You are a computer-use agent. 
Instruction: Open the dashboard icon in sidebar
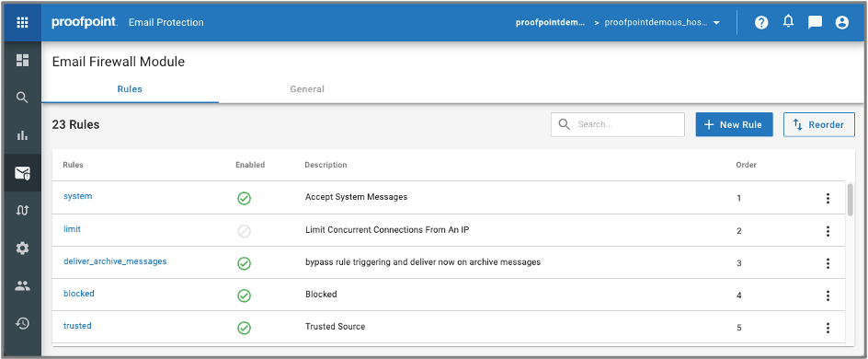22,61
